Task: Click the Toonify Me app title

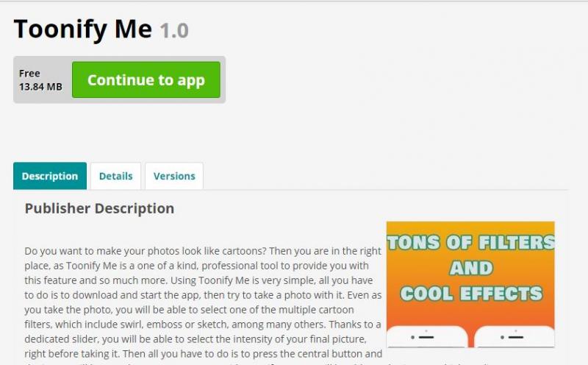Action: click(83, 29)
